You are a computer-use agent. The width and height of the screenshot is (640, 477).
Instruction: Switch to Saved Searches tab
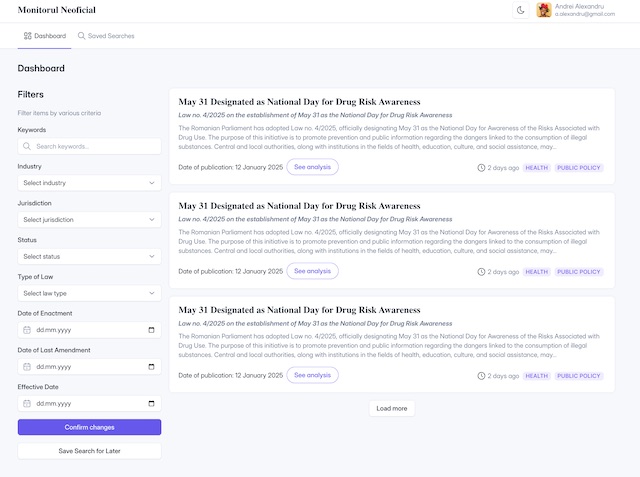(106, 36)
